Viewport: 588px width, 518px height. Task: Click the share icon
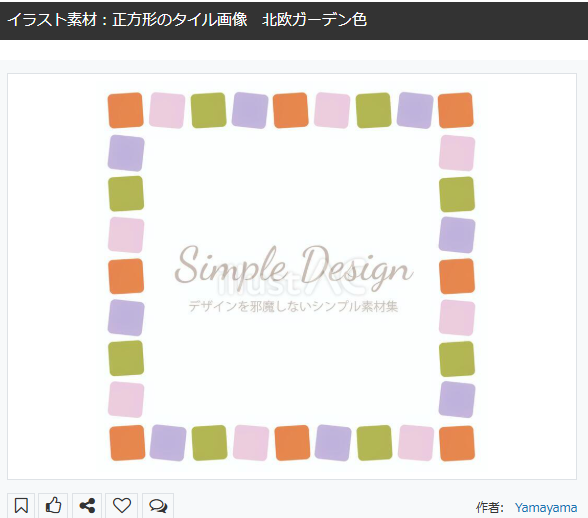pos(87,505)
